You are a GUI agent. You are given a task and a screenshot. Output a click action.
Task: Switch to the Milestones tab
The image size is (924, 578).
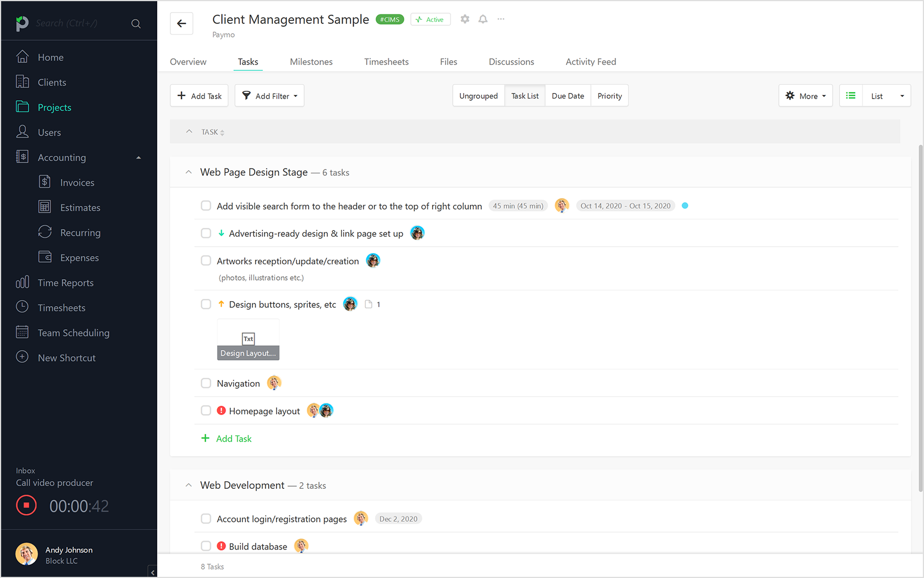pyautogui.click(x=311, y=62)
